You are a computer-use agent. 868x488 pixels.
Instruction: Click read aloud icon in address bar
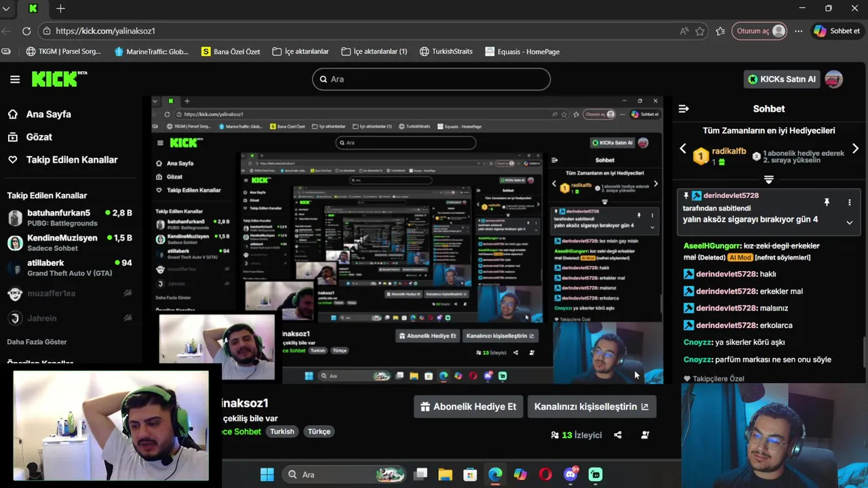click(684, 31)
